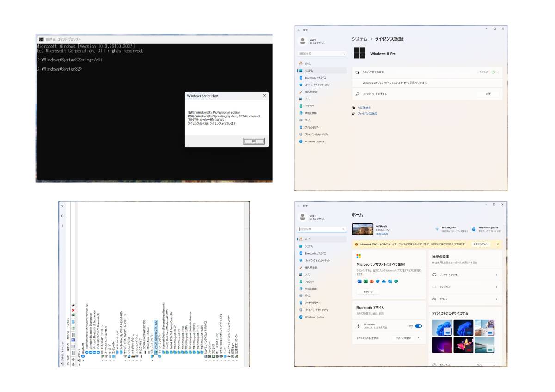Open プリンターとスキャナー recommended setting row

[465, 275]
